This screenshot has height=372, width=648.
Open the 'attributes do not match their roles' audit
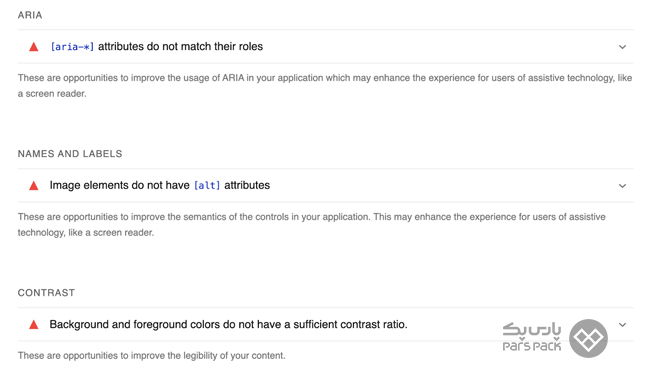point(180,46)
